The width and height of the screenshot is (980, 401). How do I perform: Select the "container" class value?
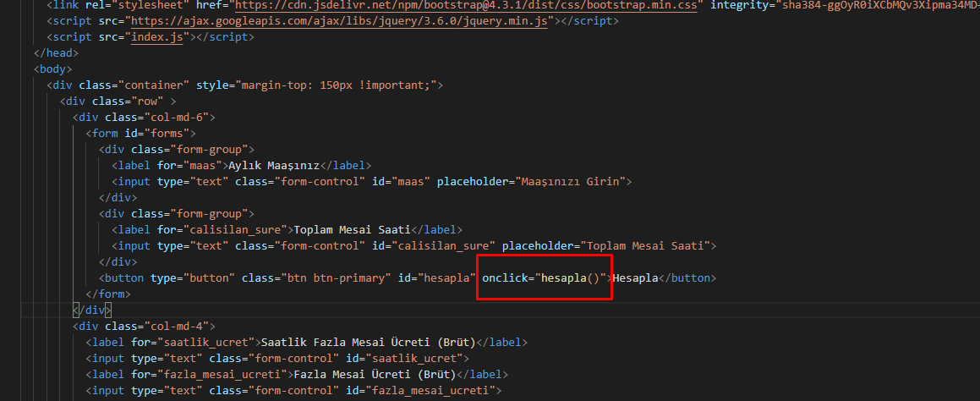(x=154, y=85)
